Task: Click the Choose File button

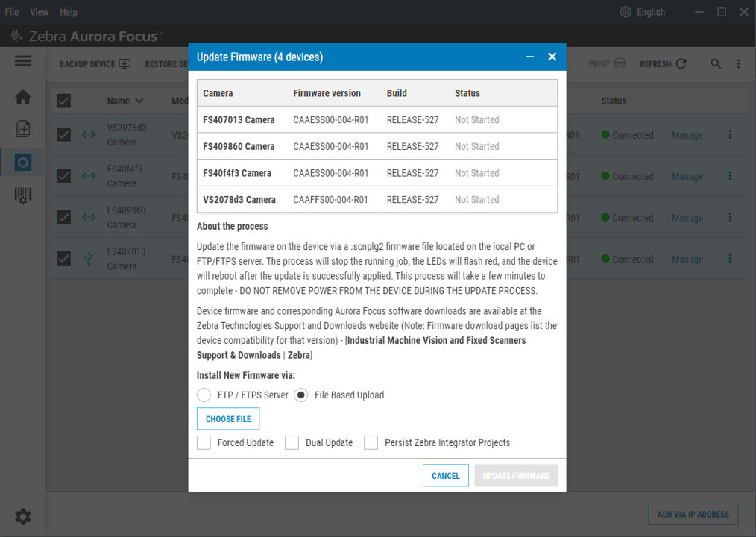Action: 228,419
